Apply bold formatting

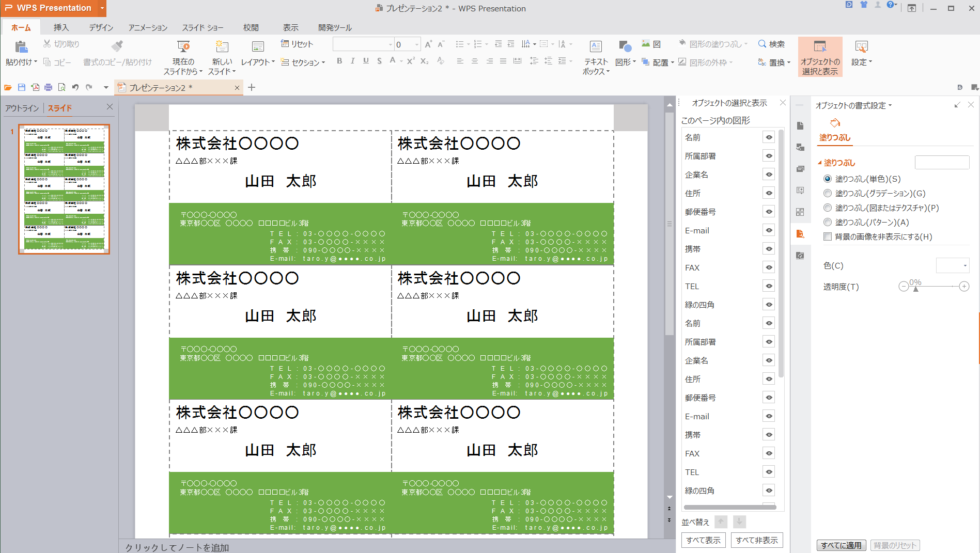pos(339,61)
